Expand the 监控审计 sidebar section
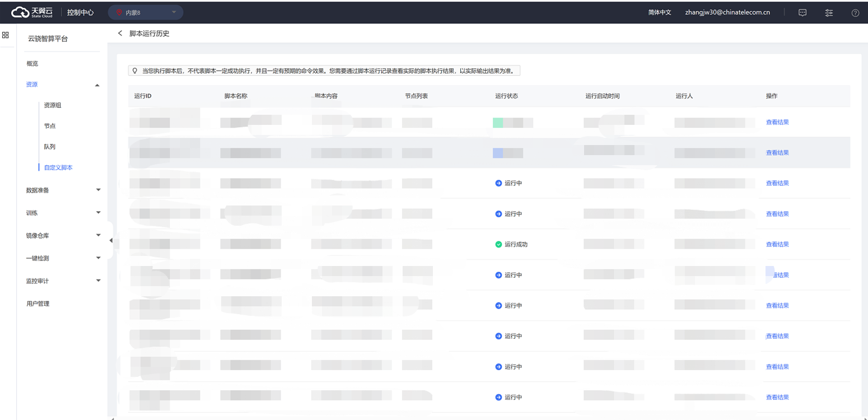The height and width of the screenshot is (420, 868). (x=63, y=281)
